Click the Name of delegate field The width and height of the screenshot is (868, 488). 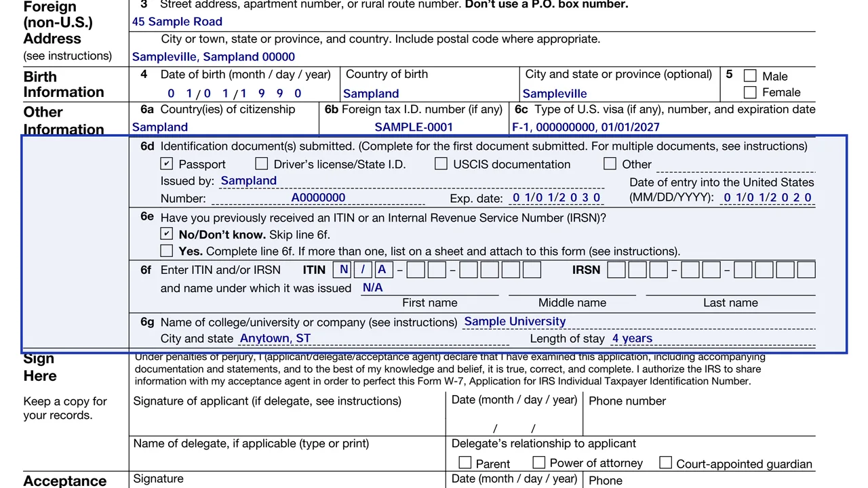288,462
